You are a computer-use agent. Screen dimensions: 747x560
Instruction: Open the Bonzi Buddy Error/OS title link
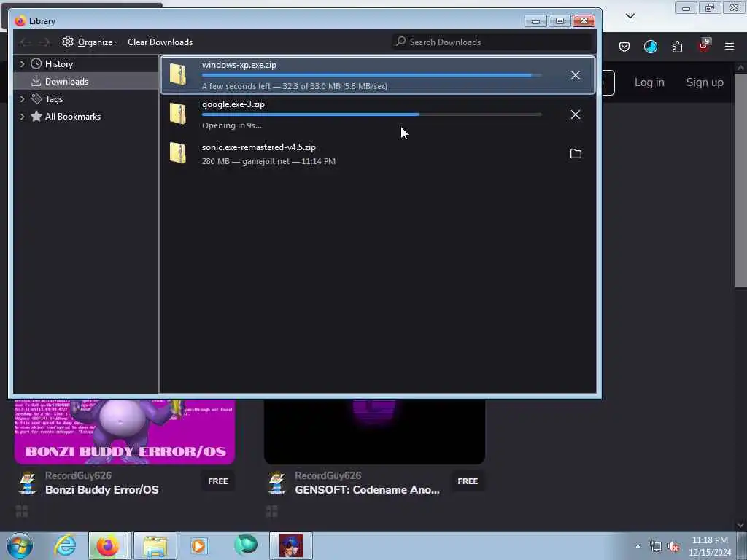pos(102,490)
